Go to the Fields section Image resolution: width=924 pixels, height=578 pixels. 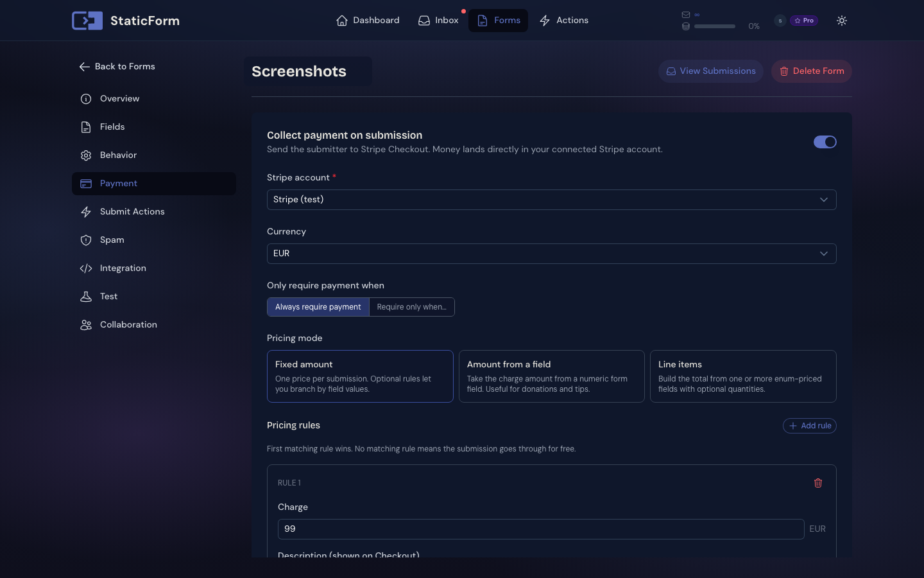click(x=154, y=127)
